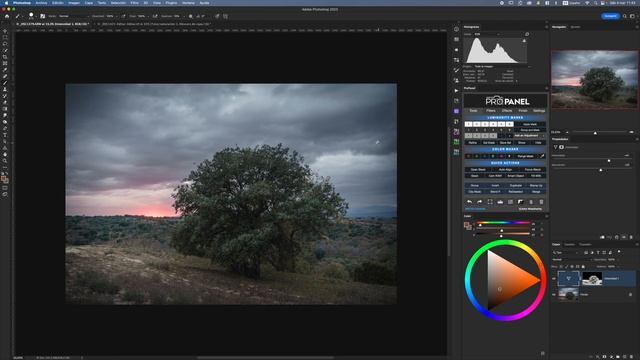Select the Lasso tool
Image resolution: width=640 pixels, height=360 pixels.
(5, 44)
